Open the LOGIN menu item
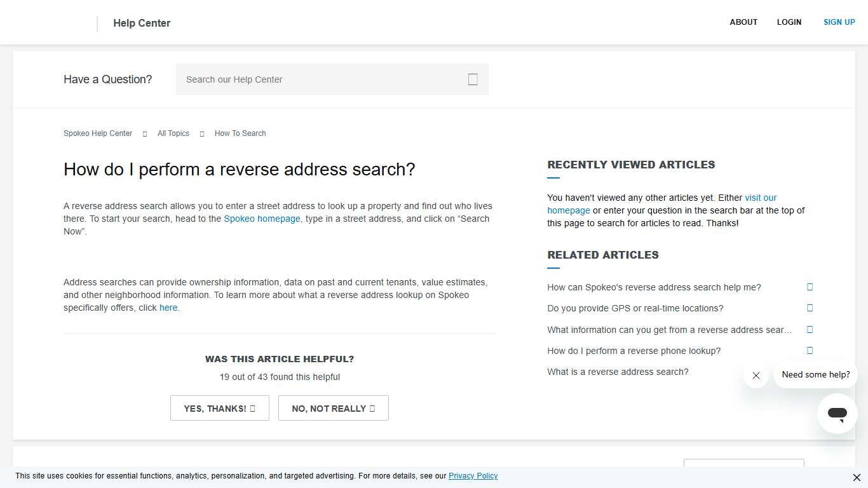868x488 pixels. [789, 22]
